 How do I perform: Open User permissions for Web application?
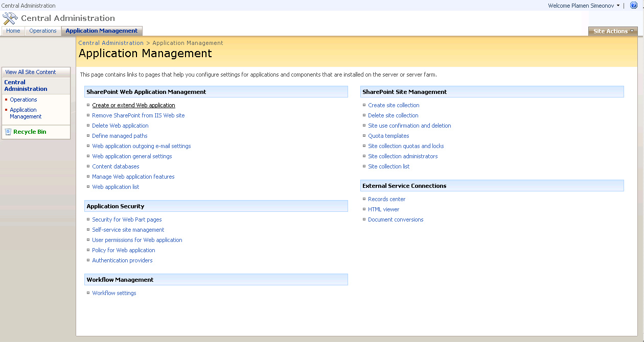coord(137,240)
